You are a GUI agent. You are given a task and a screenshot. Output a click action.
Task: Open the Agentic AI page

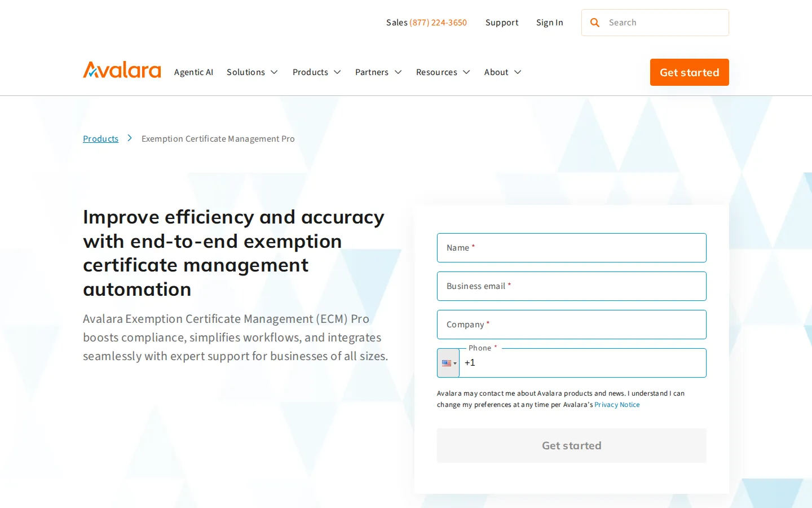[193, 72]
